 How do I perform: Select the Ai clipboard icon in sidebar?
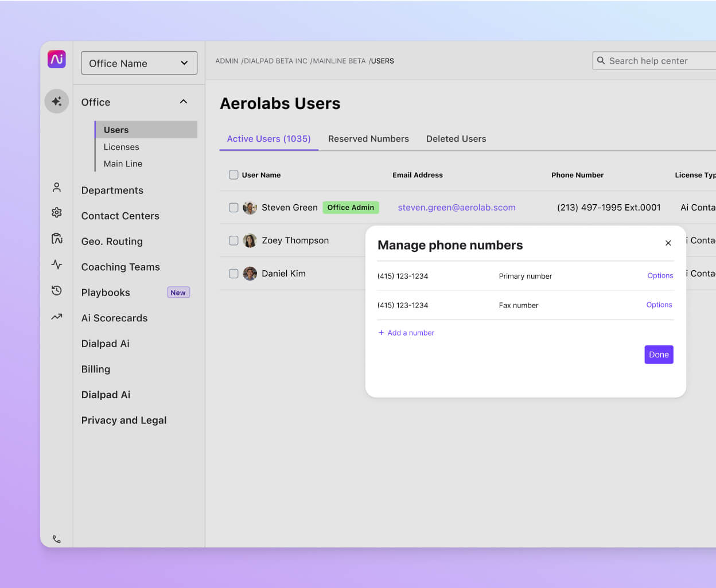coord(56,238)
